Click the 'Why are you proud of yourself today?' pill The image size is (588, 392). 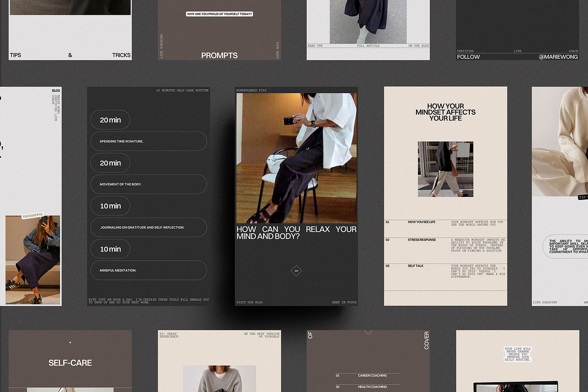pos(220,14)
